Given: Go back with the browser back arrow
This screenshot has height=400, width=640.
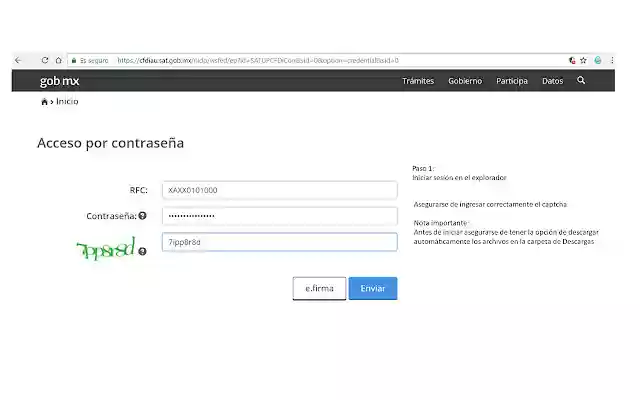Looking at the screenshot, I should 18,60.
